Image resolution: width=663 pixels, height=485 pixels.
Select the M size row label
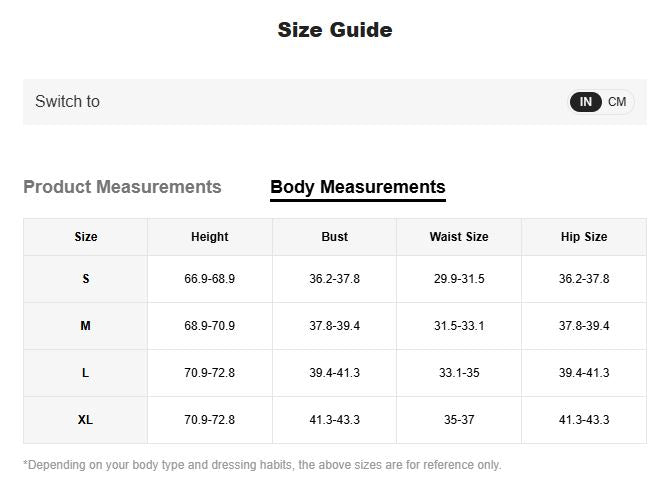click(86, 326)
